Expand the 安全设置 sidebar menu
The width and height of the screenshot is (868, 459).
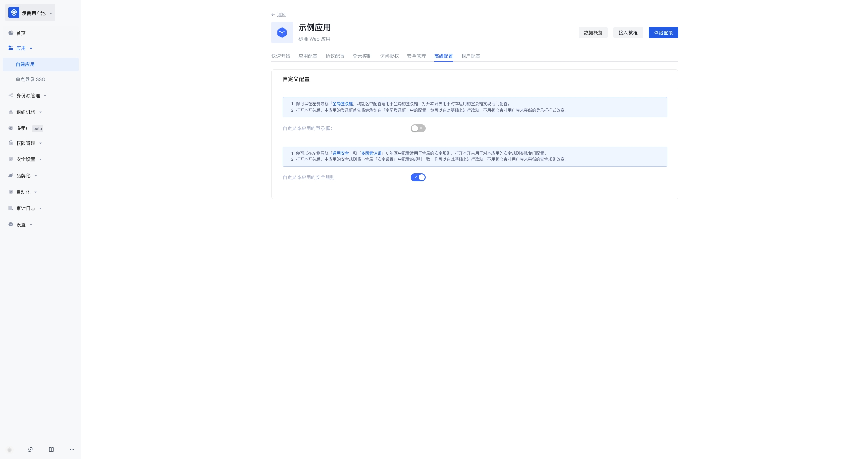25,159
